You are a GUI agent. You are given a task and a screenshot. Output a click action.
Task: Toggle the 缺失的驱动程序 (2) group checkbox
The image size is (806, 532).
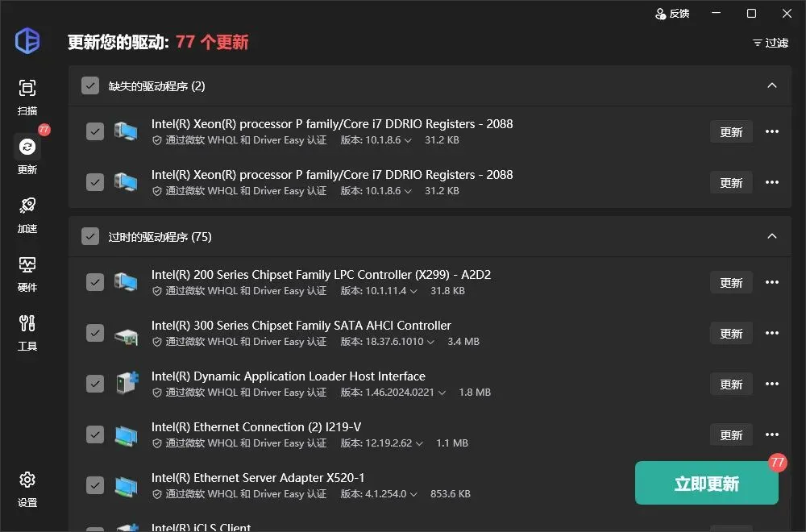90,85
